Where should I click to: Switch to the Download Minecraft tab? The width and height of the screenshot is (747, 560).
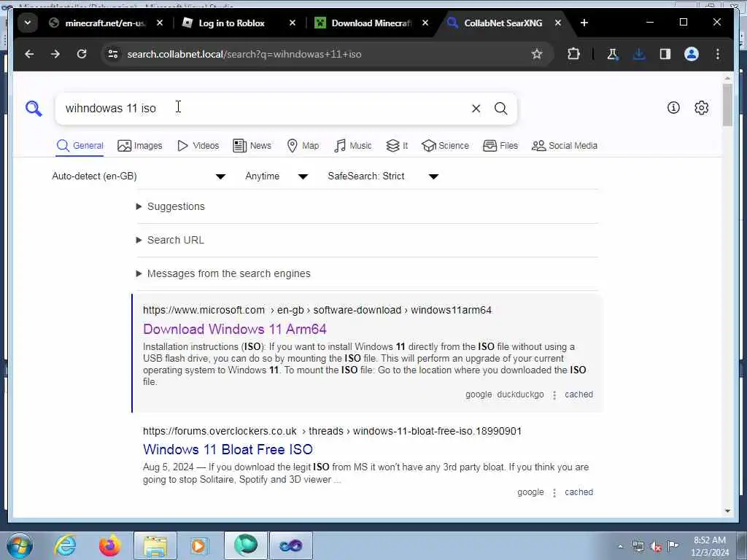371,23
